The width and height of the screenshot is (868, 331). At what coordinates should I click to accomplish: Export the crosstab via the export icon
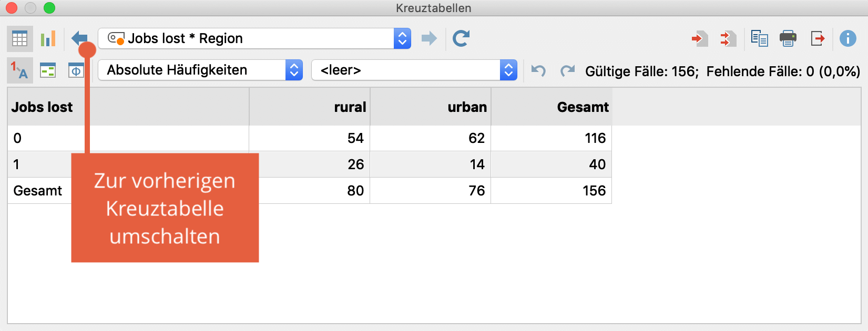click(818, 38)
